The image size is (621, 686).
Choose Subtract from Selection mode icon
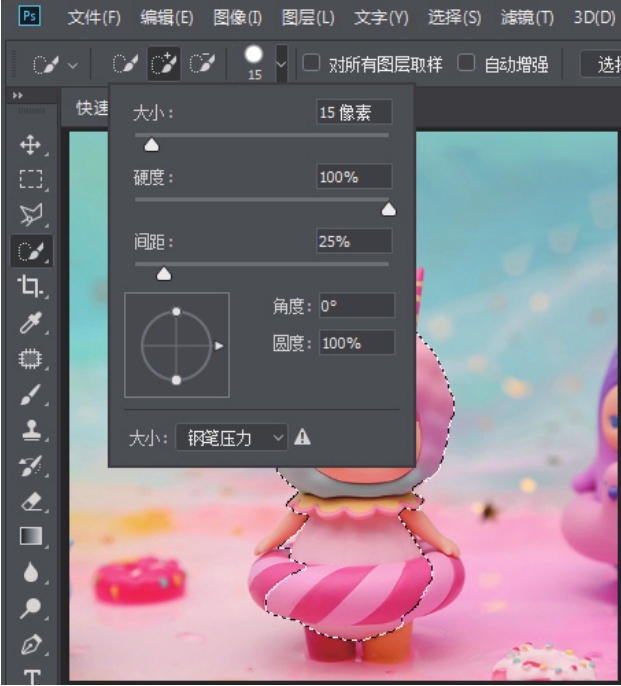202,64
